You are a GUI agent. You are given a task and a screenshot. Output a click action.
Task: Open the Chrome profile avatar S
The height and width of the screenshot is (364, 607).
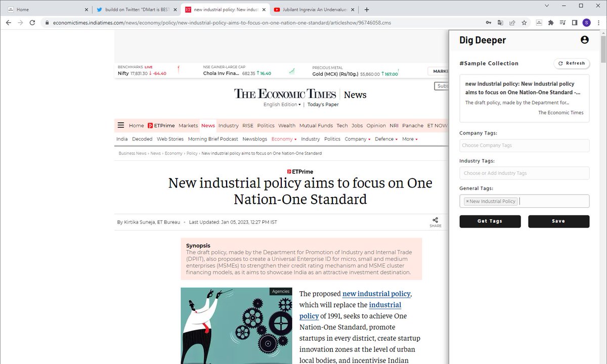click(587, 23)
